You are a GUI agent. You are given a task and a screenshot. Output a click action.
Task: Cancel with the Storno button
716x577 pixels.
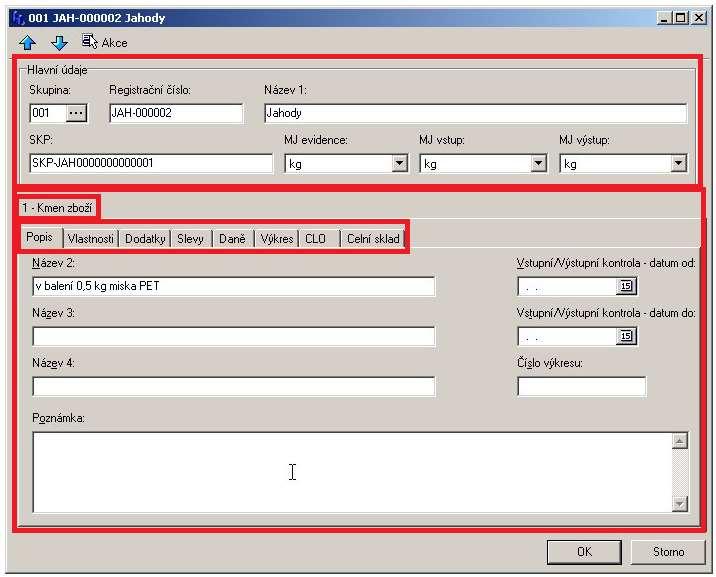[x=669, y=552]
